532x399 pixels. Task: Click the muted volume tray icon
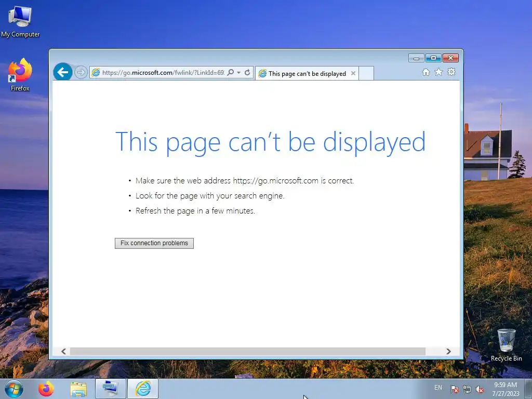pyautogui.click(x=480, y=389)
